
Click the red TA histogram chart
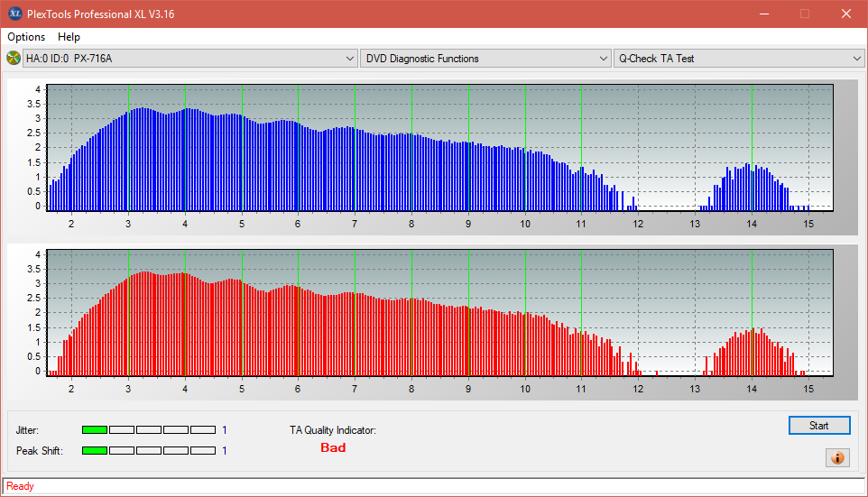[439, 313]
